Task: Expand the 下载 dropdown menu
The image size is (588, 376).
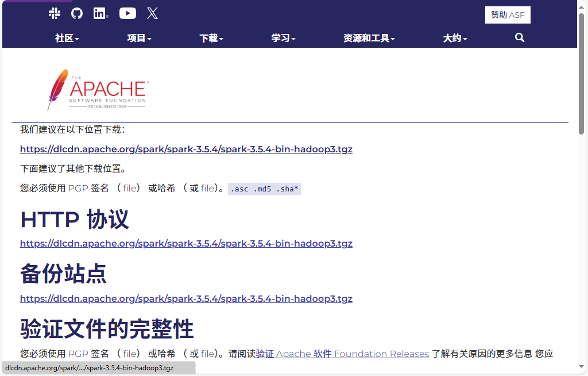Action: (211, 39)
